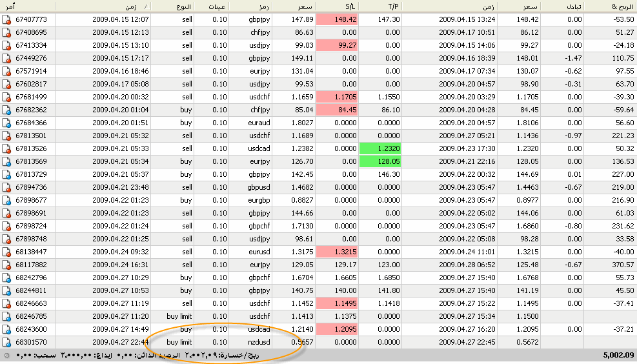Click the icon for order 68301570
This screenshot has height=364, width=637.
6,342
